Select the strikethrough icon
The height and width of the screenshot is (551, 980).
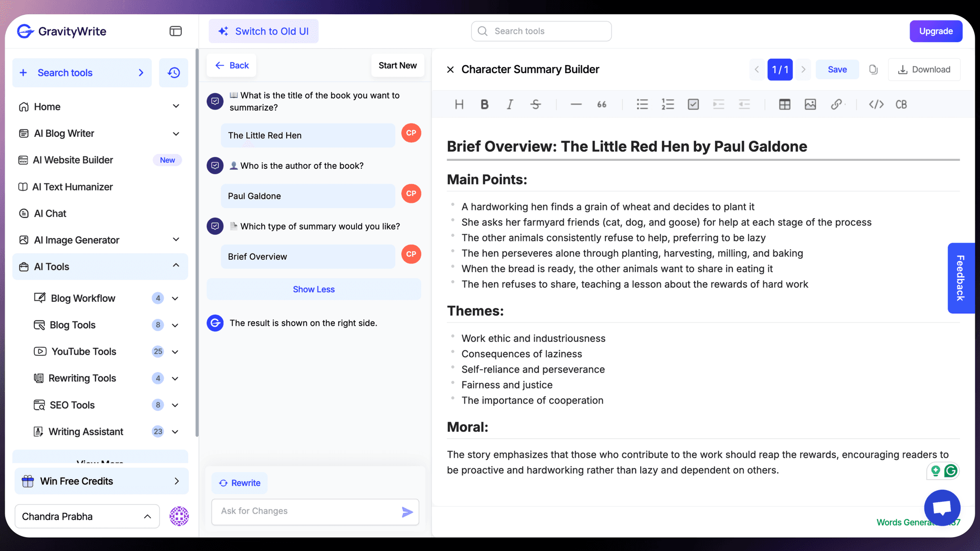pyautogui.click(x=535, y=104)
